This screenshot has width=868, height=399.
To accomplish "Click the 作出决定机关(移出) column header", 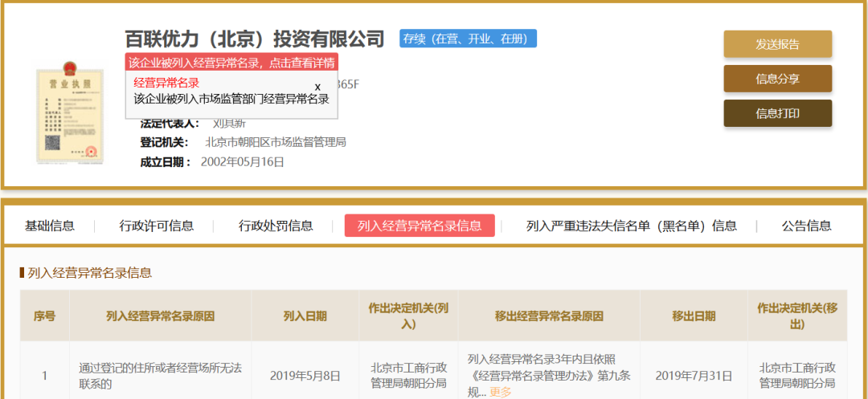I will 797,316.
